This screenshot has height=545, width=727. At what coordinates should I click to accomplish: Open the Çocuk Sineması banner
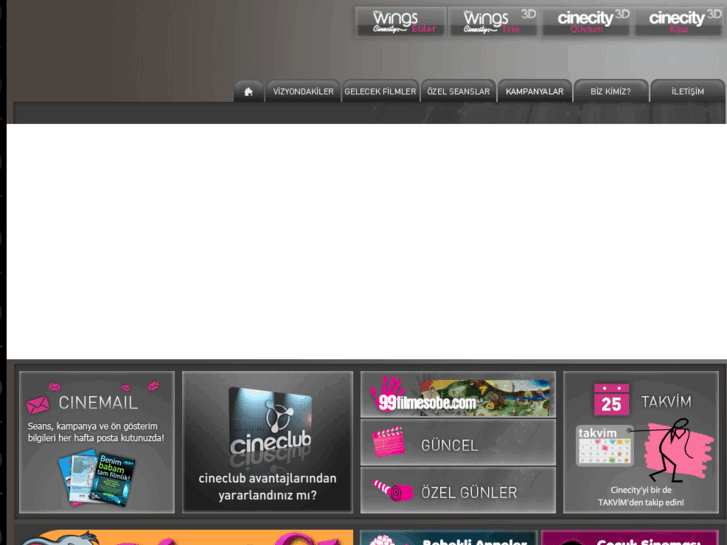(x=630, y=538)
